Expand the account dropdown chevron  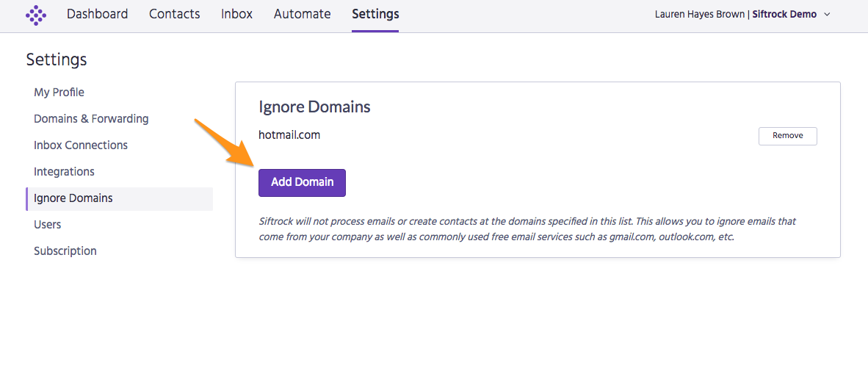(828, 15)
